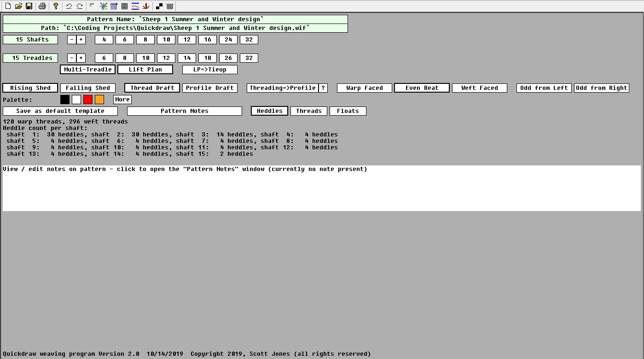Show the Floats info tab

pyautogui.click(x=348, y=111)
